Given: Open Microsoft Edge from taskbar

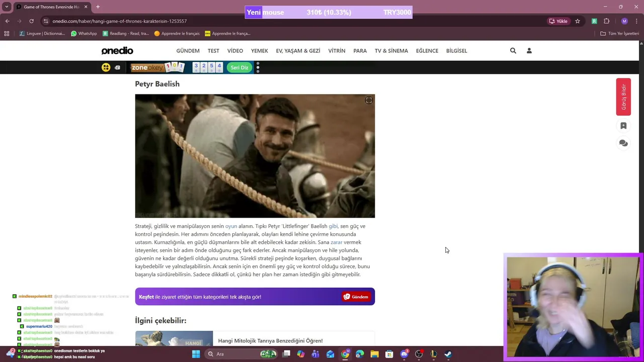Looking at the screenshot, I should [360, 354].
